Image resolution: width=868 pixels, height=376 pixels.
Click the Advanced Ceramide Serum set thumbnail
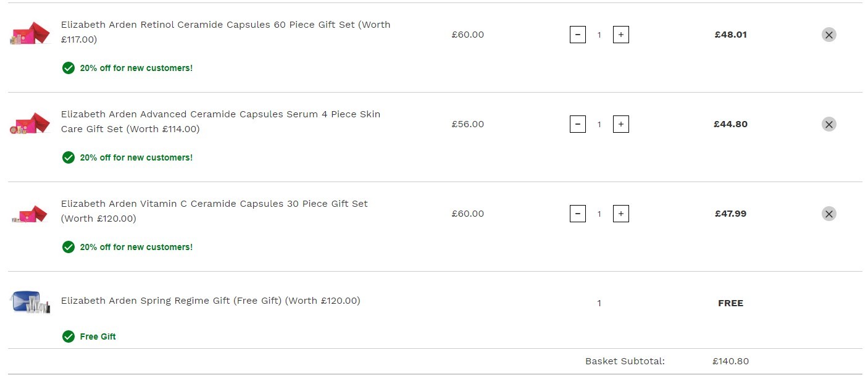(x=30, y=123)
